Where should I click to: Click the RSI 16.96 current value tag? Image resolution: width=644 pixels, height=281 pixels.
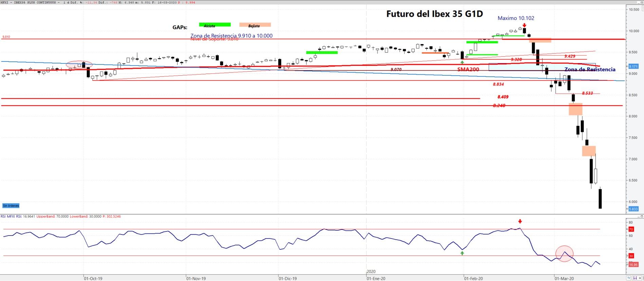pos(633,265)
